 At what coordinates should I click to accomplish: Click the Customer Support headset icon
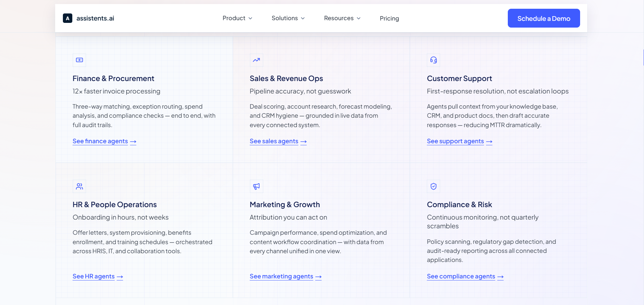click(x=433, y=60)
